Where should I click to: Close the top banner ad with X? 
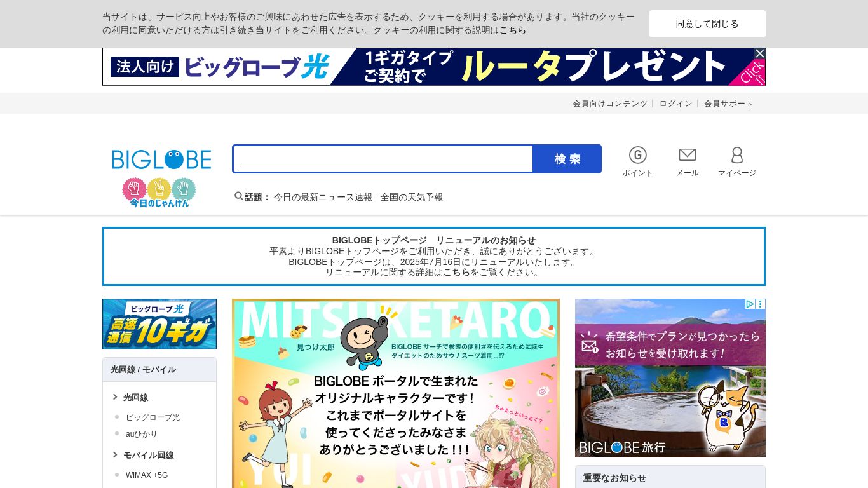[759, 53]
